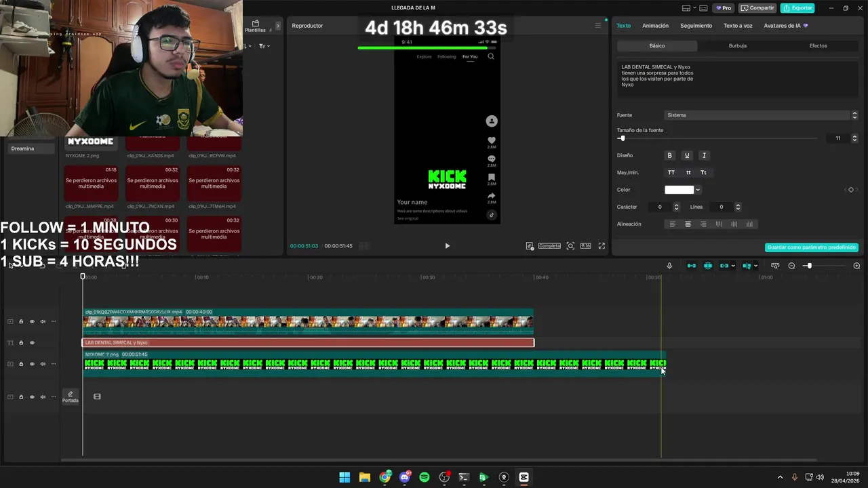The height and width of the screenshot is (488, 868).
Task: Open the TikTok safe-zone preview icon
Action: click(530, 246)
